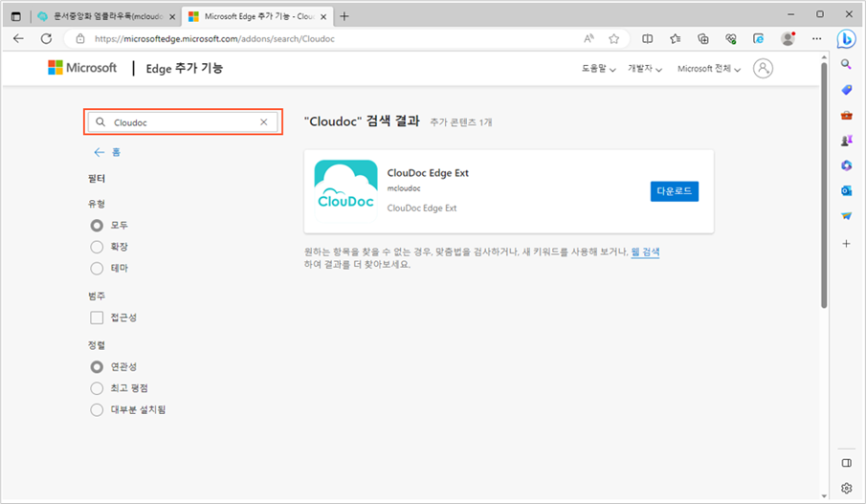The height and width of the screenshot is (504, 866).
Task: Open the tab actions menu icon
Action: point(16,16)
